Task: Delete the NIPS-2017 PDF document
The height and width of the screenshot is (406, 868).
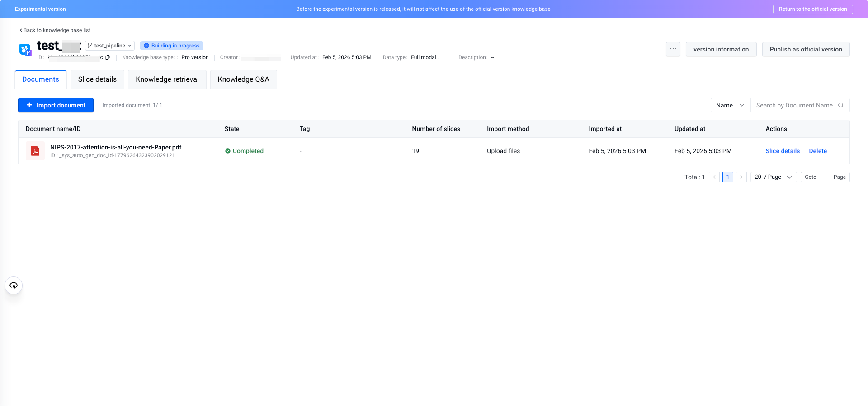Action: 817,151
